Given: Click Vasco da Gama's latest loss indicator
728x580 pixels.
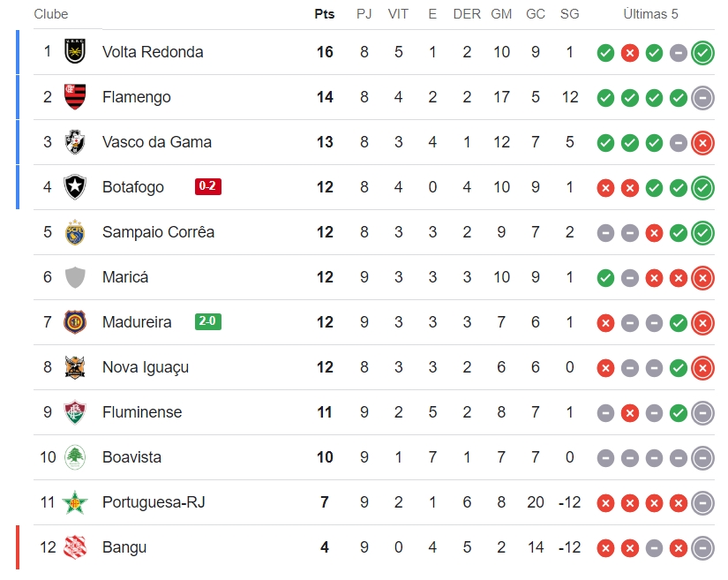Looking at the screenshot, I should pyautogui.click(x=702, y=143).
